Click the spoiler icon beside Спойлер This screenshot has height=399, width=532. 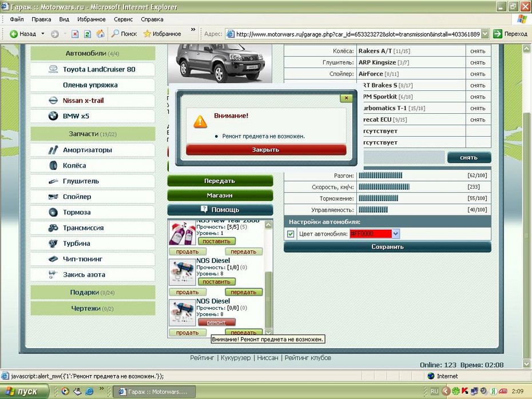53,197
